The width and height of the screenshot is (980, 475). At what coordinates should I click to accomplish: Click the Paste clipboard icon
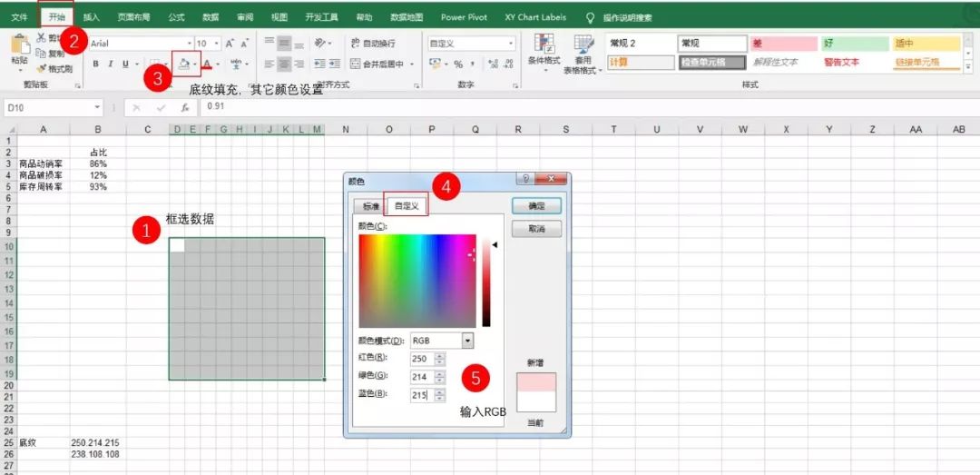pyautogui.click(x=19, y=47)
